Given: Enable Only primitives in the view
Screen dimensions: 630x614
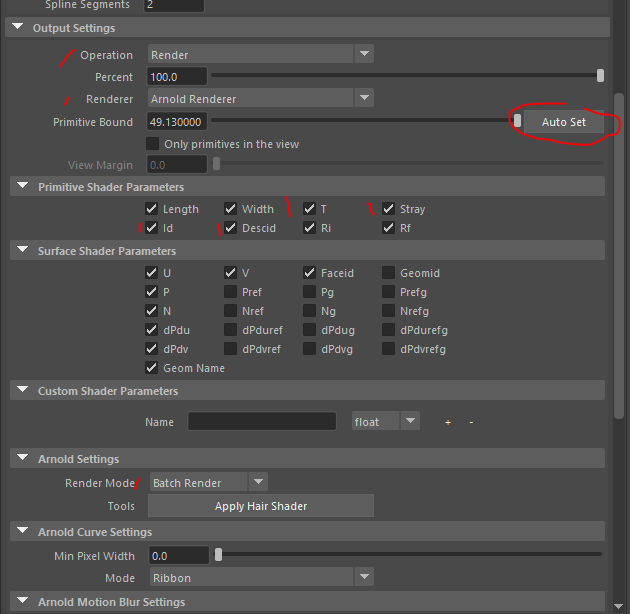Looking at the screenshot, I should coord(152,143).
